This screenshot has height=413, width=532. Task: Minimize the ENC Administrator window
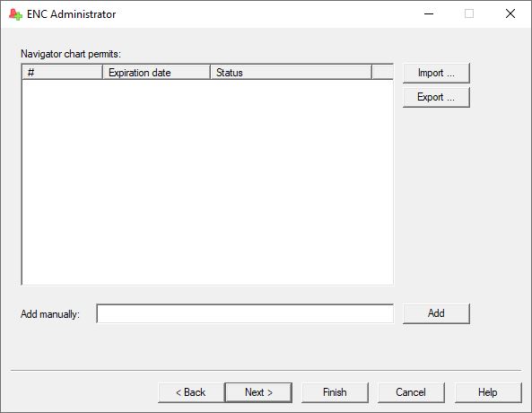pyautogui.click(x=429, y=14)
